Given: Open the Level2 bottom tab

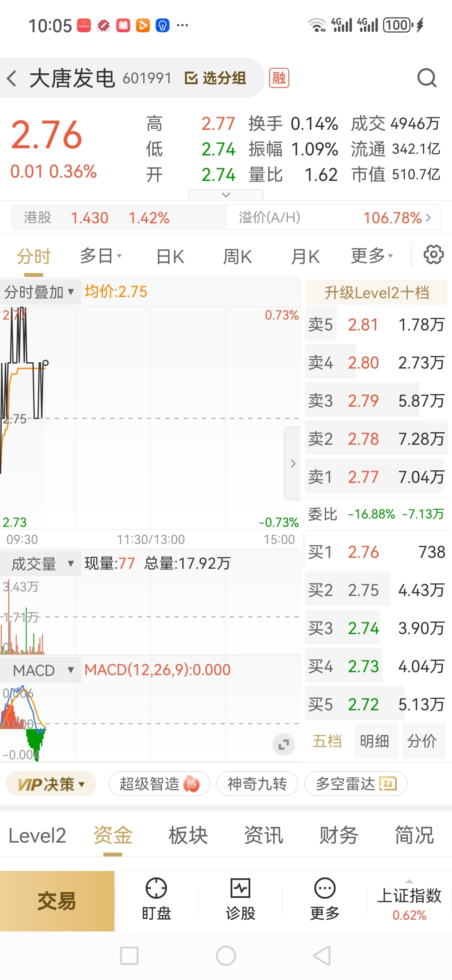Looking at the screenshot, I should pyautogui.click(x=37, y=836).
